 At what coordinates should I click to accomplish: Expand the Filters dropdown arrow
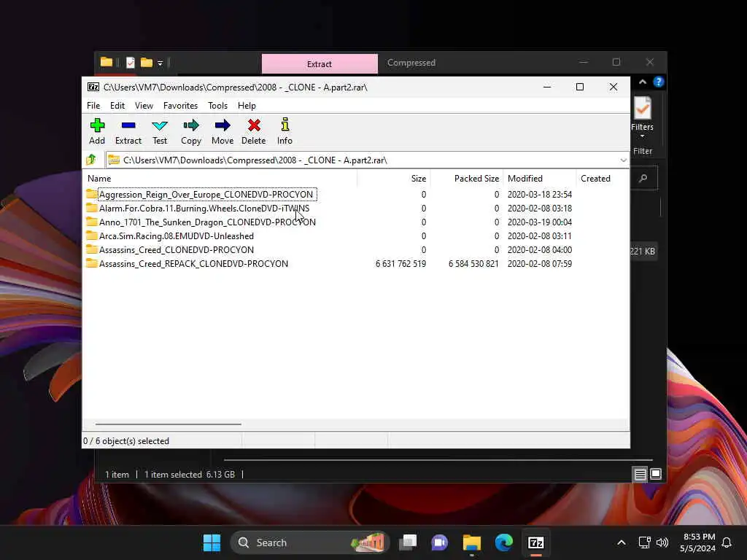(642, 136)
